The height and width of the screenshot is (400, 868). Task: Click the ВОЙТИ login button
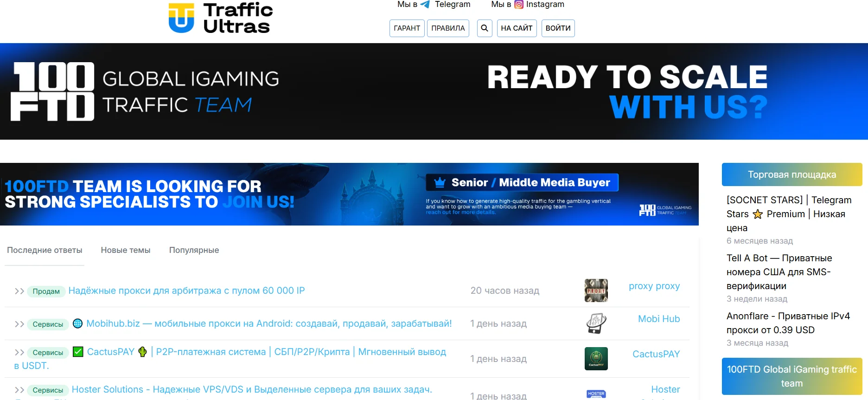[558, 28]
